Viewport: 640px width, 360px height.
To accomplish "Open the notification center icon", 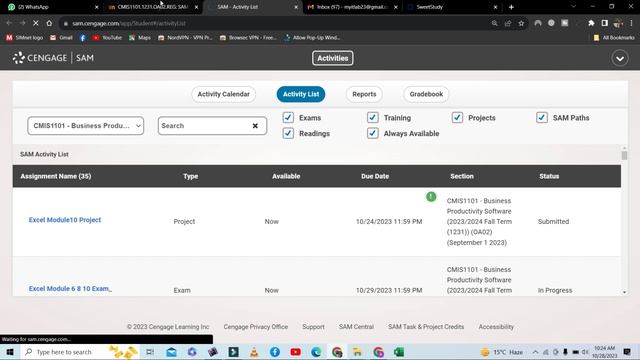I will tap(627, 352).
